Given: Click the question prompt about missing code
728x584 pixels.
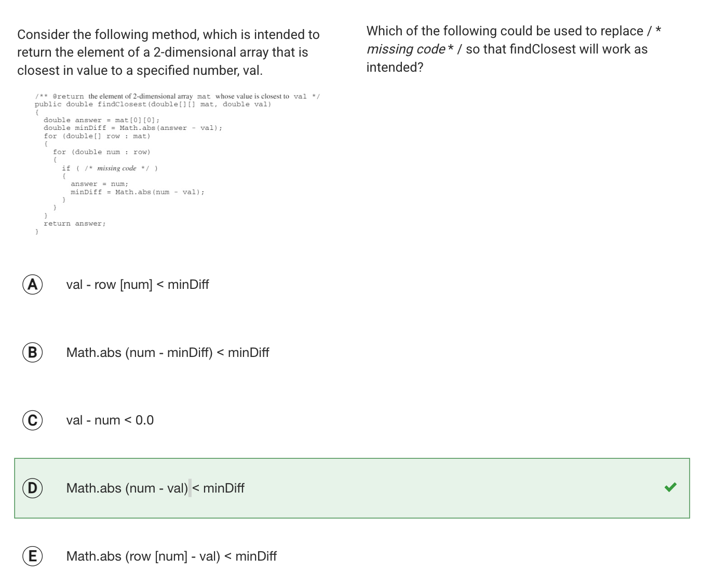Looking at the screenshot, I should click(x=514, y=49).
